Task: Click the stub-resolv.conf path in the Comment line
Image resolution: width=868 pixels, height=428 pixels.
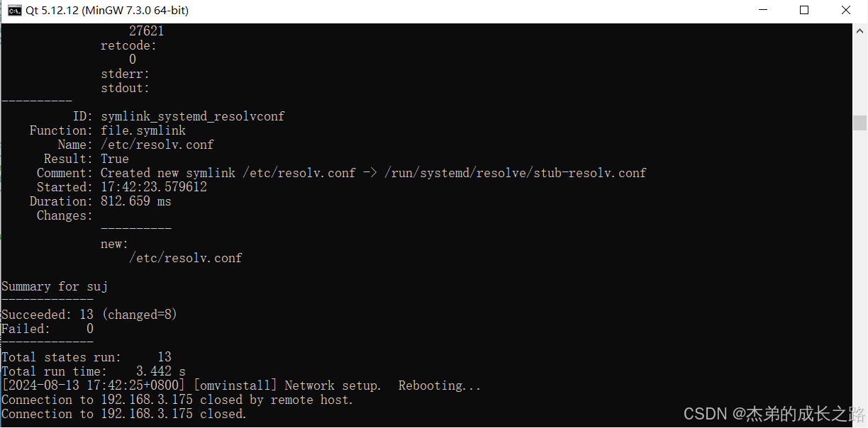Action: tap(516, 173)
